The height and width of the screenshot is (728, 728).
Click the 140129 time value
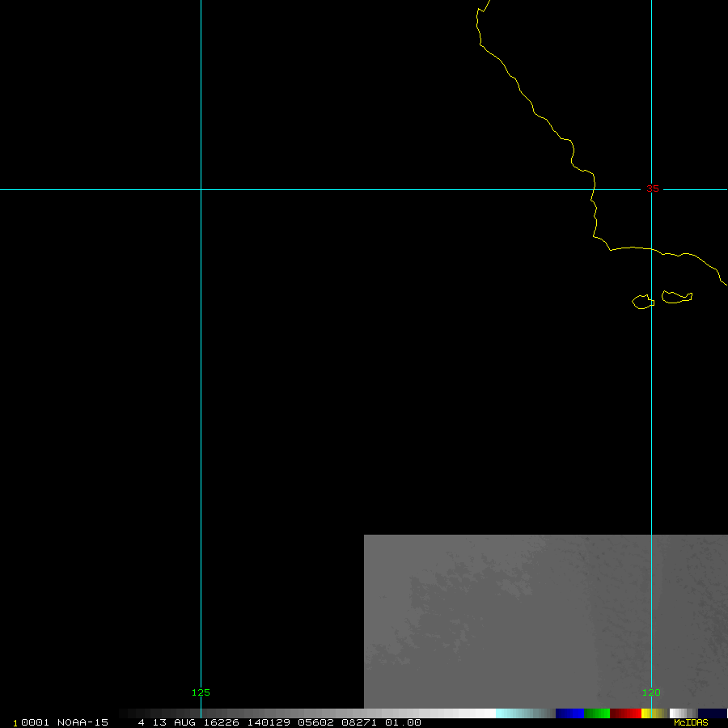[269, 722]
